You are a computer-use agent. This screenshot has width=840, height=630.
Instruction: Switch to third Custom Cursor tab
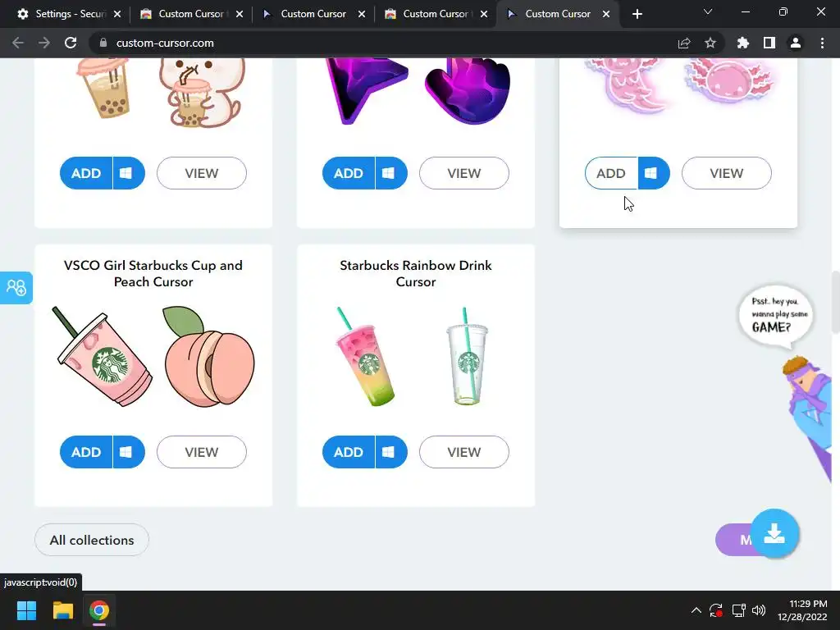(x=313, y=14)
